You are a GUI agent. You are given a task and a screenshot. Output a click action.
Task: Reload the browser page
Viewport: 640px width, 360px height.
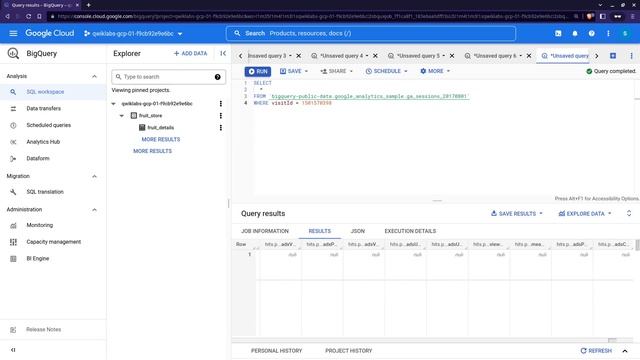click(28, 16)
